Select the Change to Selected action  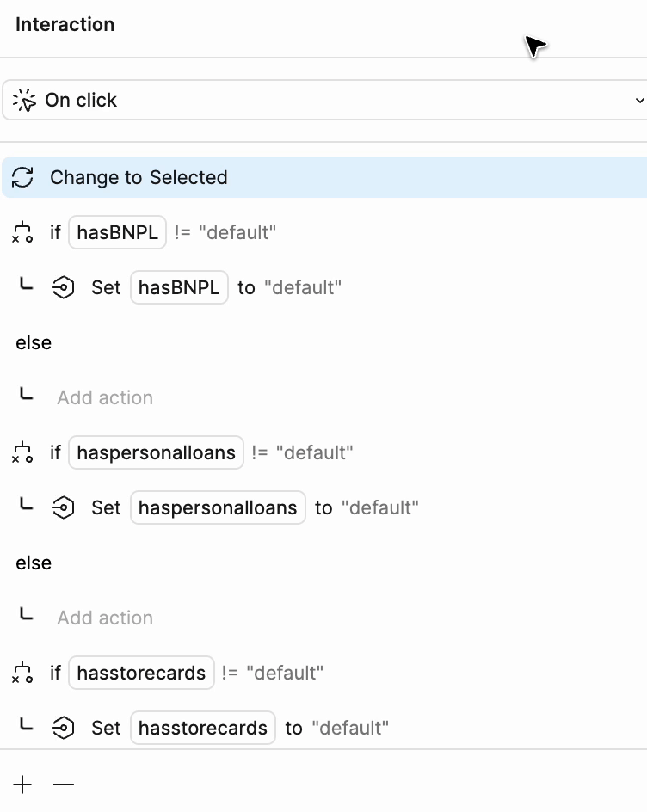139,177
